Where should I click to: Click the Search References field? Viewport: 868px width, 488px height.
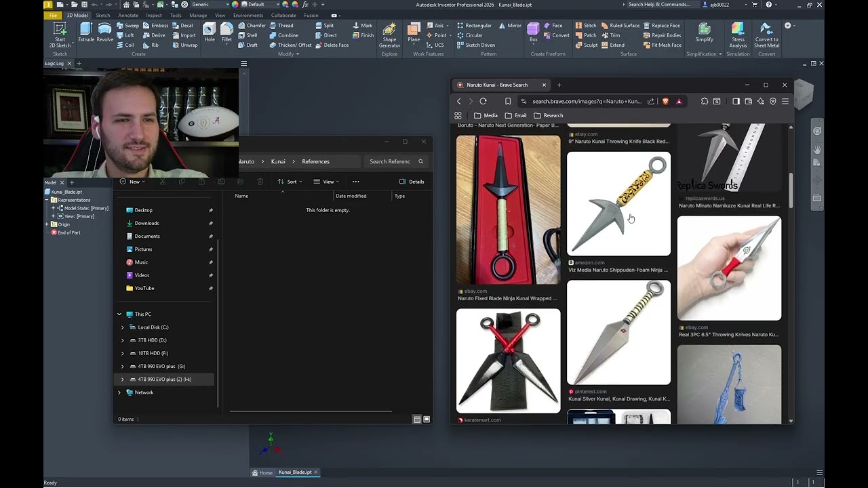coord(397,161)
